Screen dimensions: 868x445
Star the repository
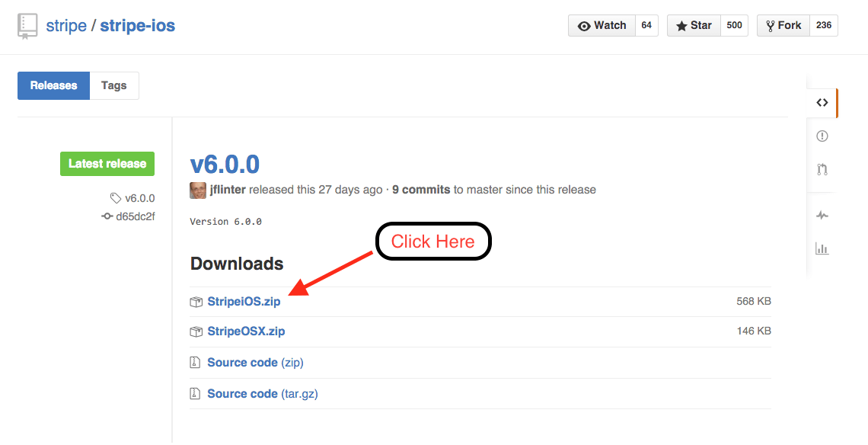click(694, 25)
